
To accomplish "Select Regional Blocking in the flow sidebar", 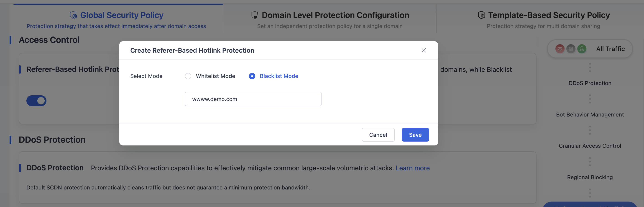I will point(590,177).
